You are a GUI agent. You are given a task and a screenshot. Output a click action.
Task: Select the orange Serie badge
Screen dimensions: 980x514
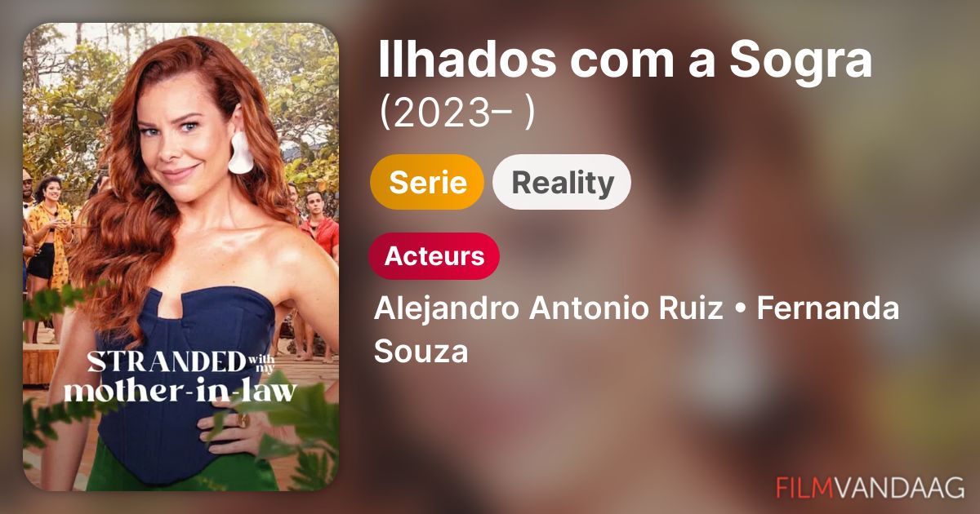(x=427, y=182)
